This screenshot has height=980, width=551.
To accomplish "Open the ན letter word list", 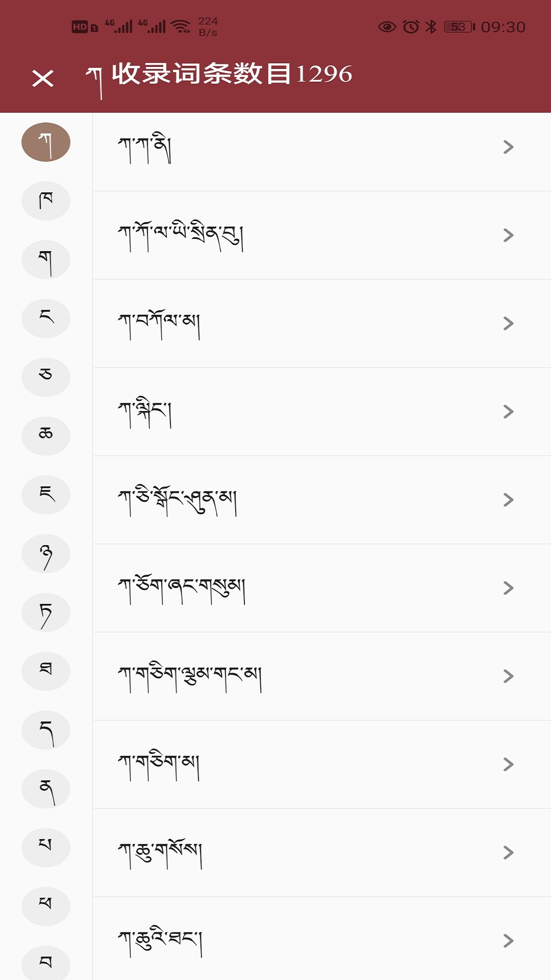I will click(46, 789).
